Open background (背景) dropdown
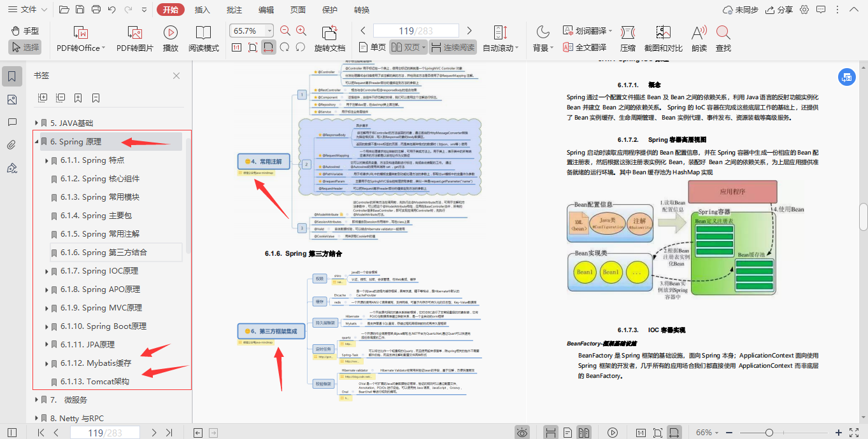Image resolution: width=868 pixels, height=439 pixels. pos(543,39)
